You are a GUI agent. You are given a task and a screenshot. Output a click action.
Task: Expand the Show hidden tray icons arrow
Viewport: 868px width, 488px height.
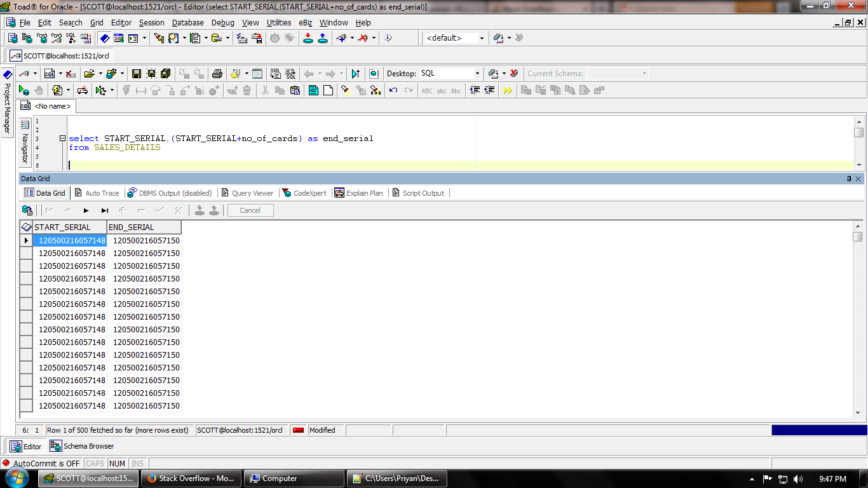click(752, 479)
